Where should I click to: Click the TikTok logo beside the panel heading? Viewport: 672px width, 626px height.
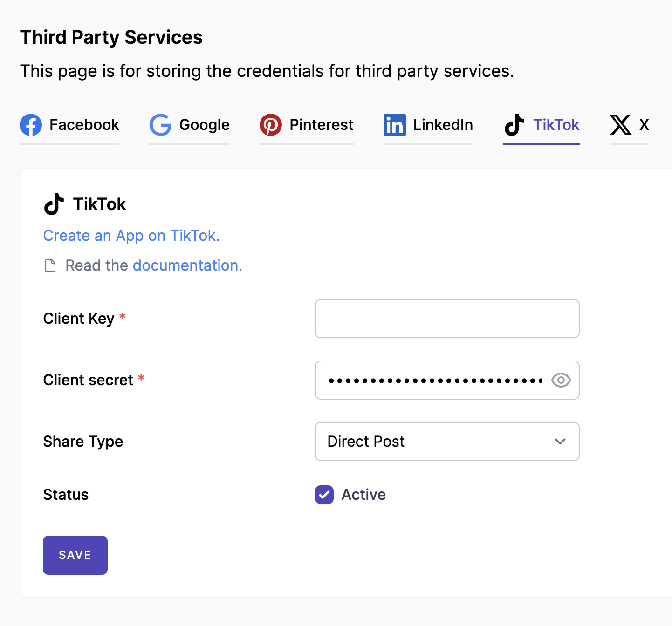[x=54, y=204]
